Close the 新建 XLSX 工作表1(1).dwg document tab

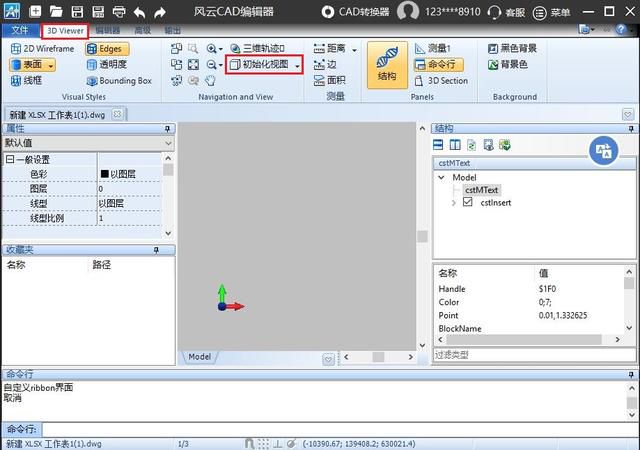117,114
